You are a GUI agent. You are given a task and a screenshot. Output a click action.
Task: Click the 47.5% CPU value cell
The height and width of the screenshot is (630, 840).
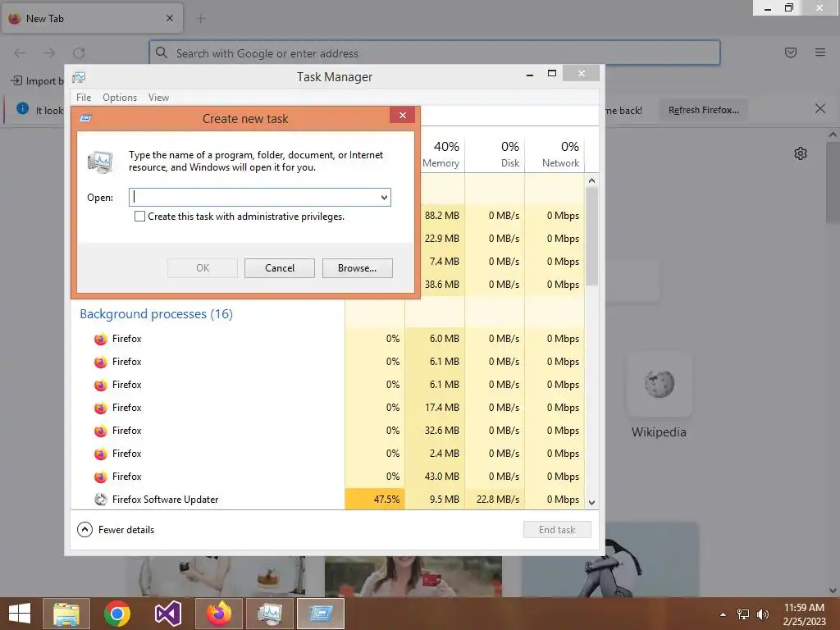375,500
